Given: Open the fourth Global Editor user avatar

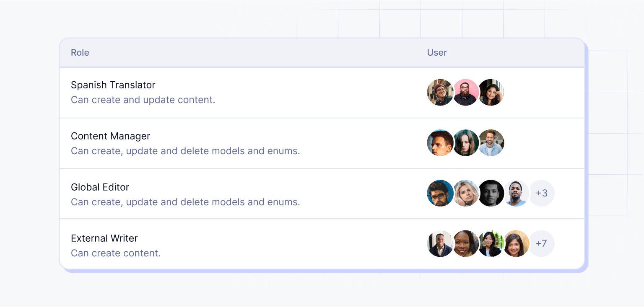Looking at the screenshot, I should [x=517, y=193].
